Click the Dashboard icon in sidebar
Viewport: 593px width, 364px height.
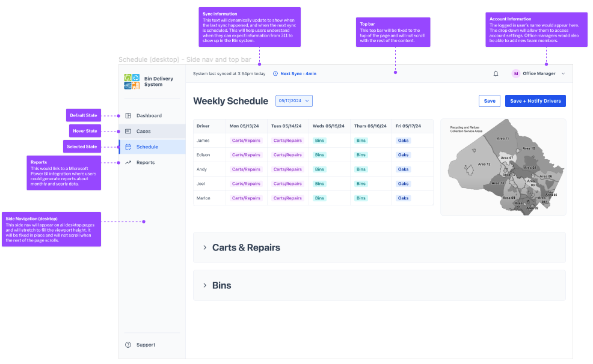(128, 116)
